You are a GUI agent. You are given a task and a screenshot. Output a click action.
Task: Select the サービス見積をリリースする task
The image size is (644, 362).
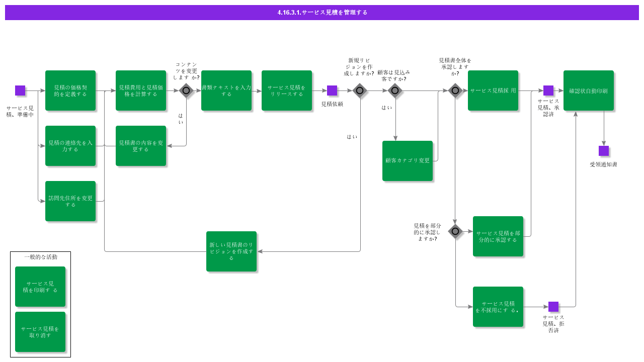coord(287,90)
